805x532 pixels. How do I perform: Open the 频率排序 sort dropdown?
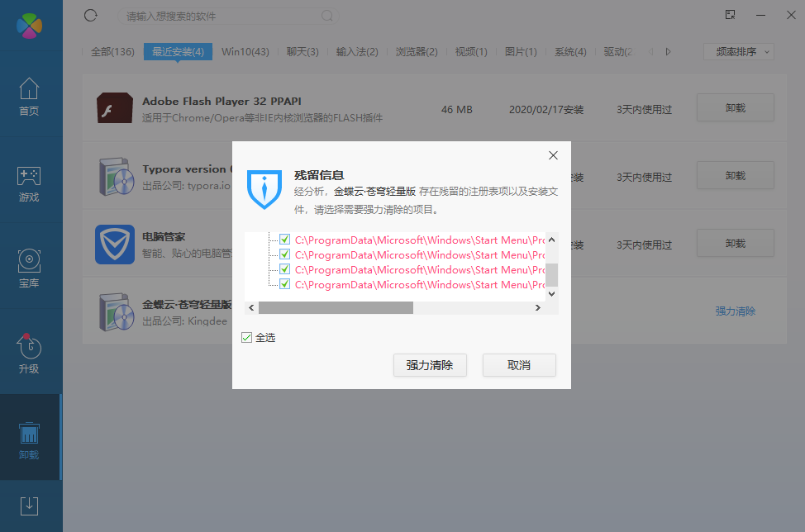(x=738, y=52)
